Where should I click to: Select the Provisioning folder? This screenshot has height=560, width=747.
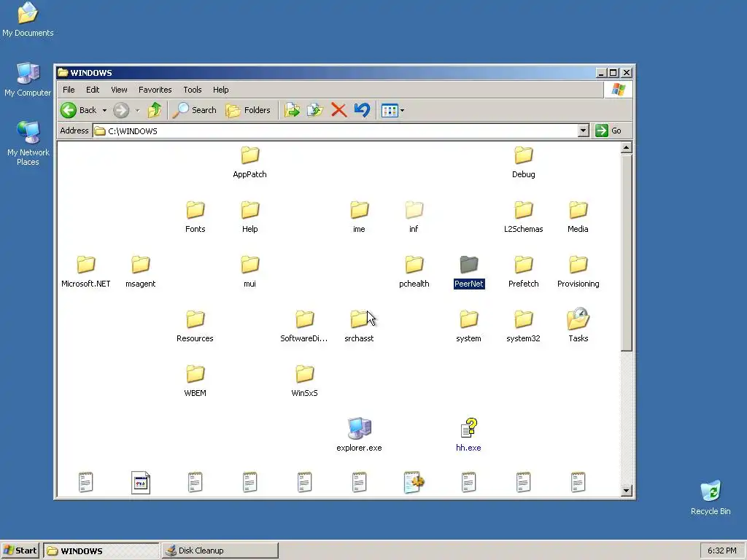click(x=578, y=271)
